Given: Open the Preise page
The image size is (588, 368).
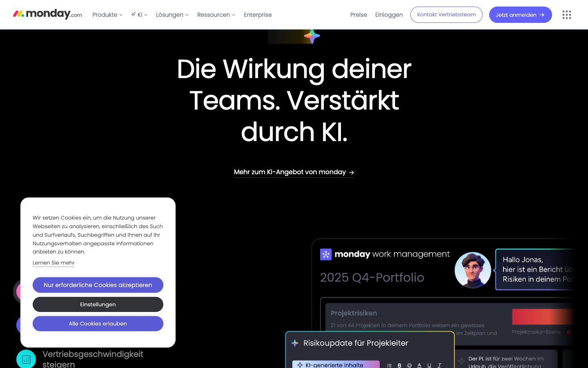Looking at the screenshot, I should [359, 15].
